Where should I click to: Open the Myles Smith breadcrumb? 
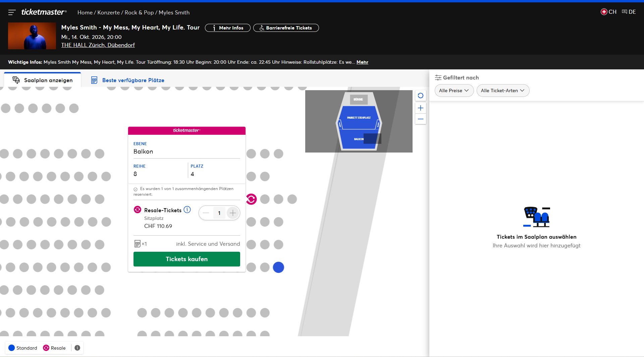[x=174, y=12]
